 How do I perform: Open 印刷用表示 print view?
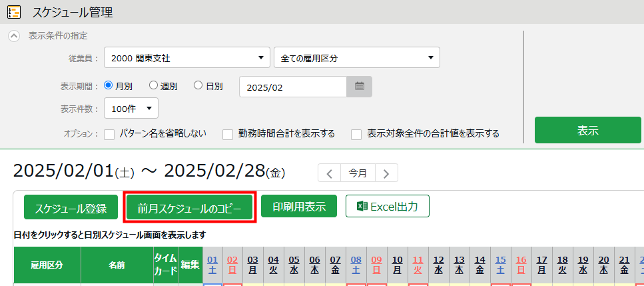click(x=299, y=207)
